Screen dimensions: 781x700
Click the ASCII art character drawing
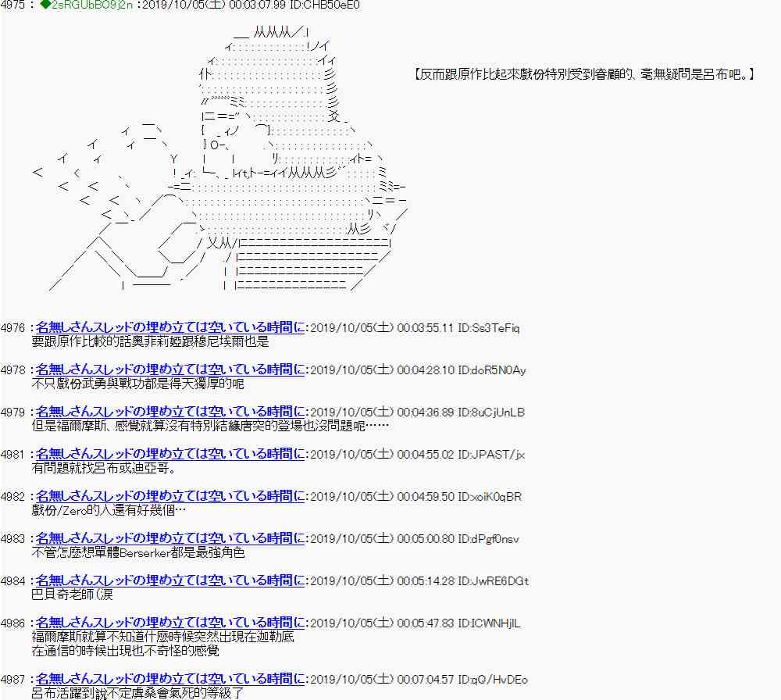[x=226, y=164]
